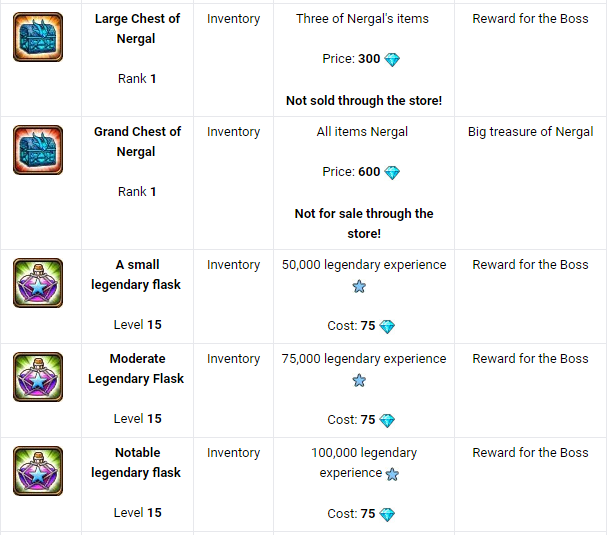This screenshot has height=535, width=609.
Task: Select the Moderate Legendary Flask icon
Action: click(x=38, y=377)
